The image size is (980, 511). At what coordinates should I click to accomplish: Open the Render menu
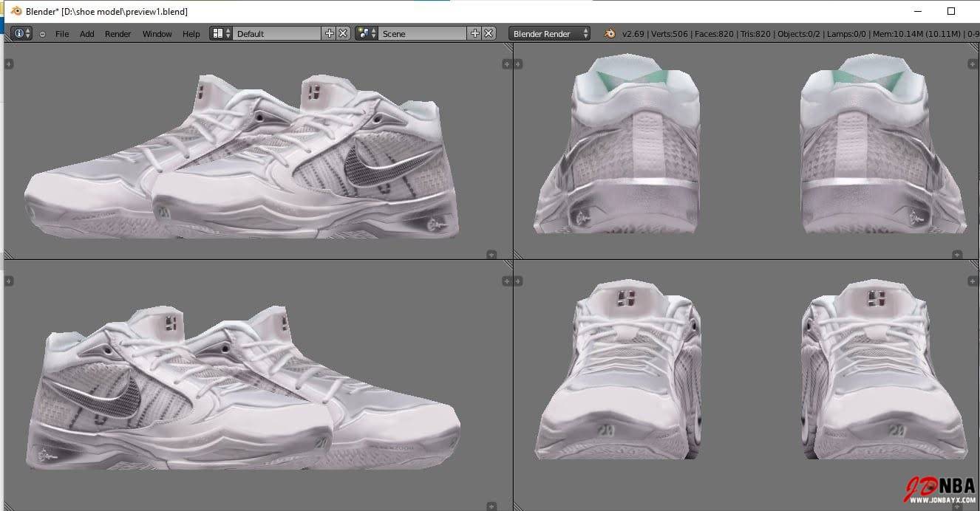pyautogui.click(x=118, y=34)
